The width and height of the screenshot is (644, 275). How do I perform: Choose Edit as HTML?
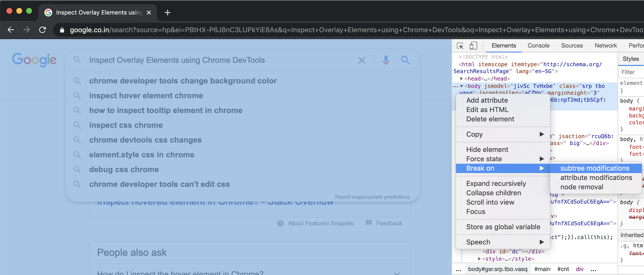point(503,110)
